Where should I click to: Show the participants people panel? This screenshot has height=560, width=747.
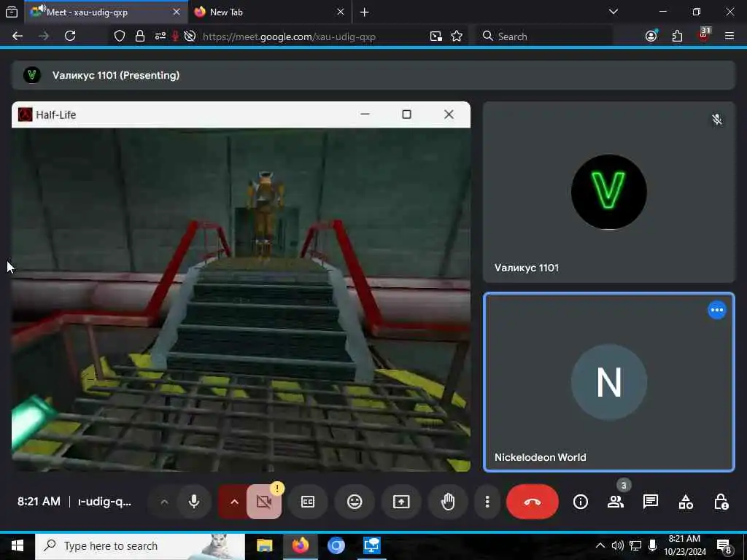coord(616,502)
